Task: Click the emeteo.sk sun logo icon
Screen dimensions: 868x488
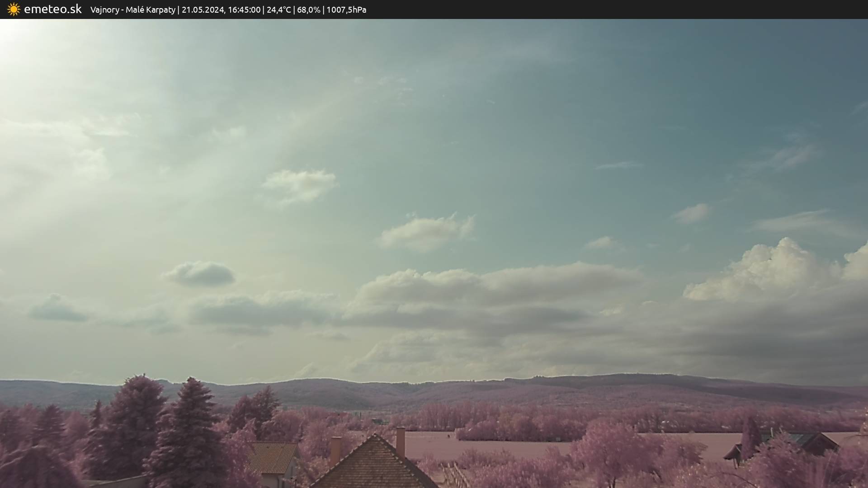Action: (14, 9)
